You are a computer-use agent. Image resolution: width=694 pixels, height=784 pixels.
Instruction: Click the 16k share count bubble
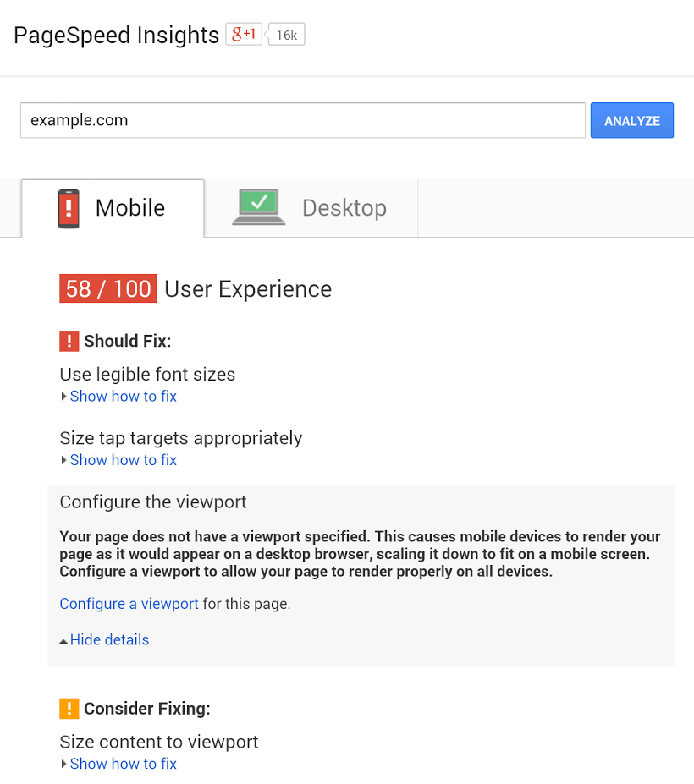287,36
